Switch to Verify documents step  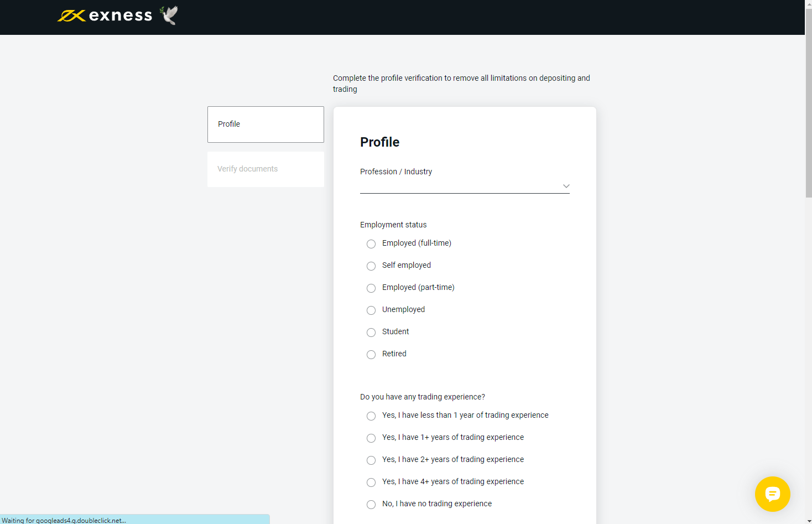click(266, 169)
